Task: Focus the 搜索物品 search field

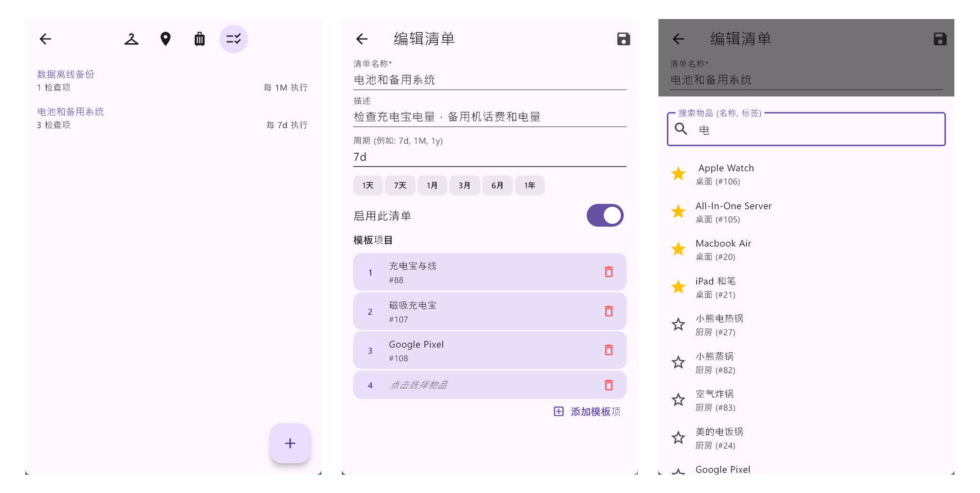Action: [806, 130]
